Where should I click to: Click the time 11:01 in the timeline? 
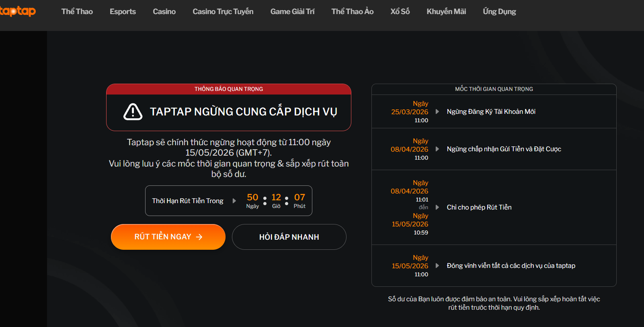(422, 199)
